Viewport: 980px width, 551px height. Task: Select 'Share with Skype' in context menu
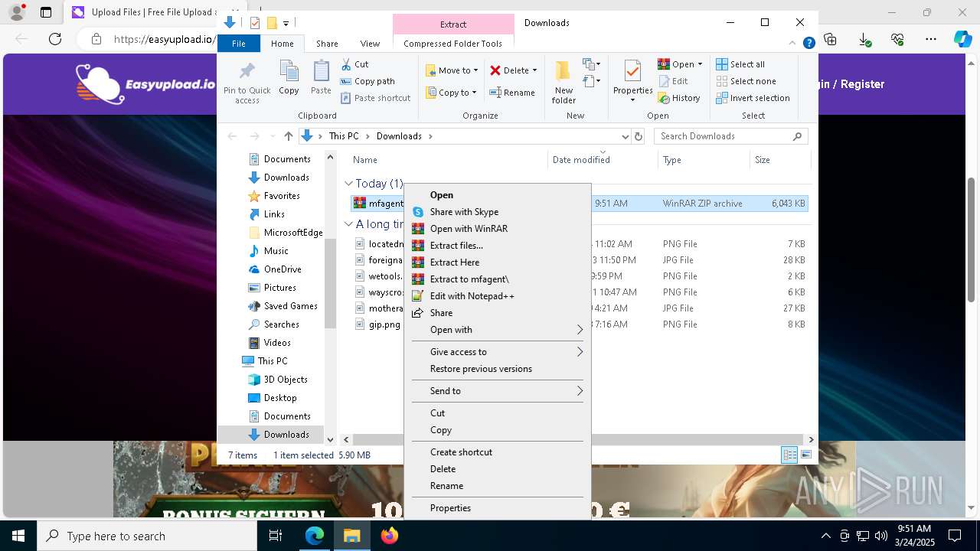(498, 212)
